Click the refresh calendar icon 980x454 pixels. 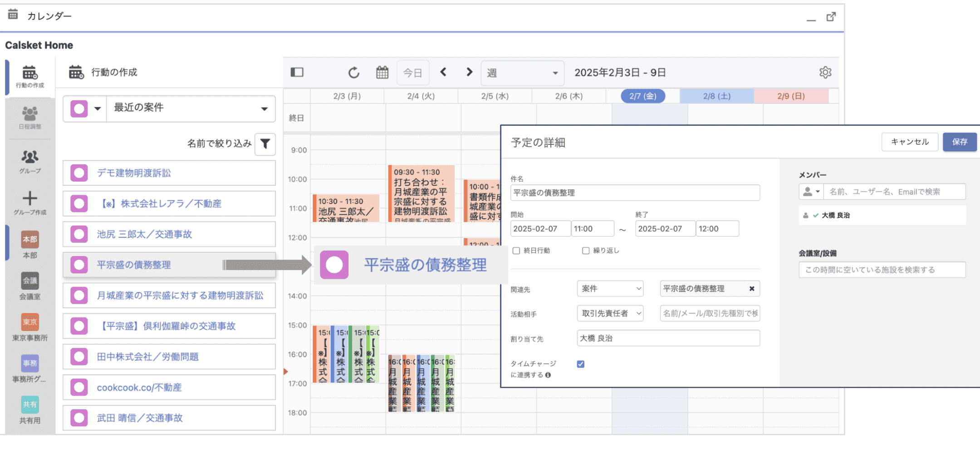(353, 73)
